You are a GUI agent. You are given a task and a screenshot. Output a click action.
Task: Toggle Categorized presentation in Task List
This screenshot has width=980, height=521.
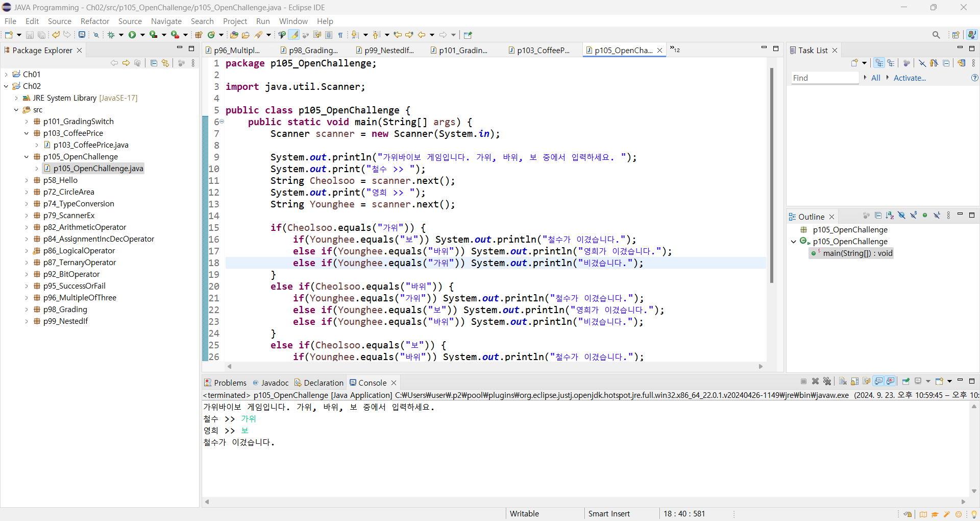click(x=879, y=63)
